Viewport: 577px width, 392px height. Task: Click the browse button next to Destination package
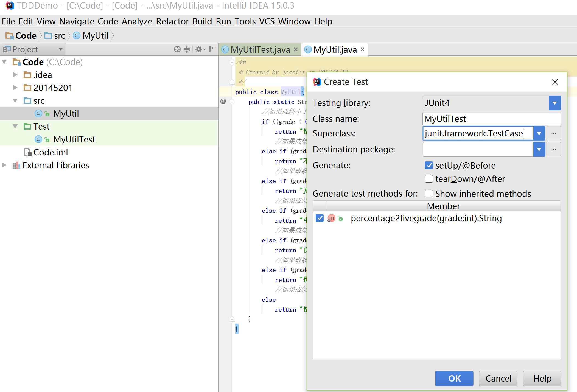[554, 149]
